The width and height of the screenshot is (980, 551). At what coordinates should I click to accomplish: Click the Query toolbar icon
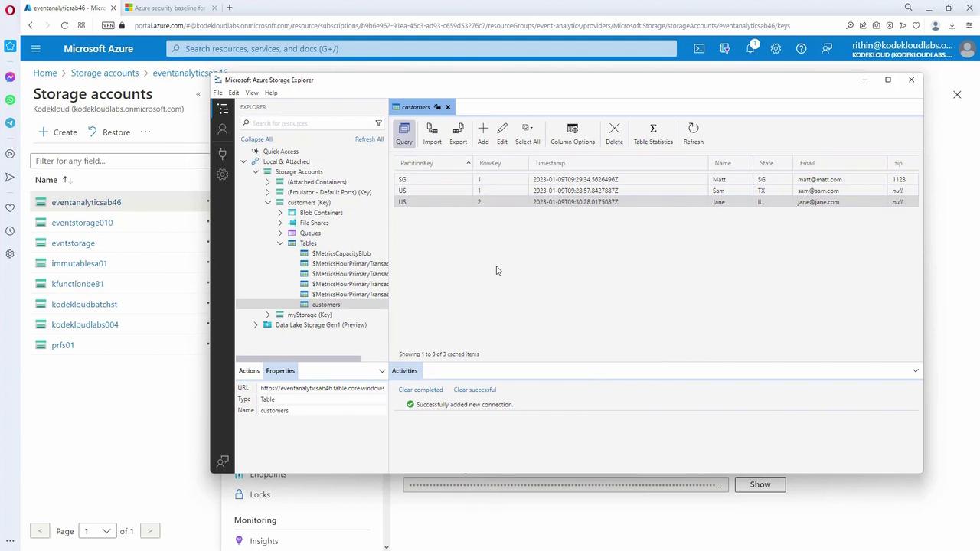tap(403, 133)
